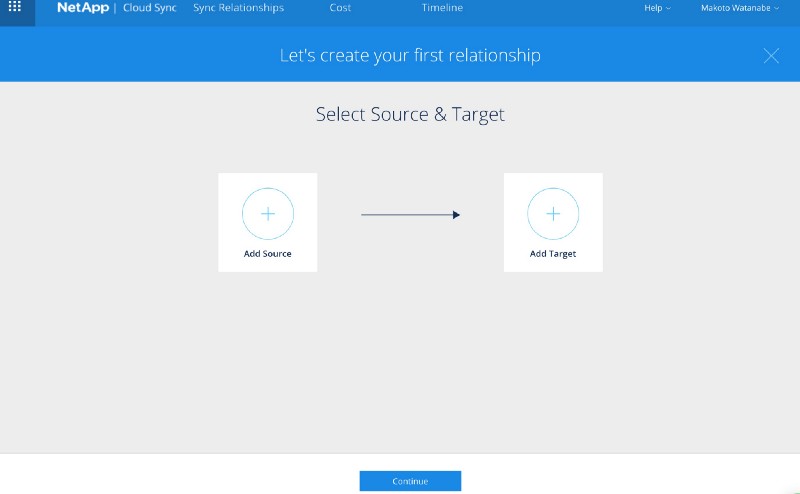The width and height of the screenshot is (800, 494).
Task: Click the plus circle for Add Source
Action: click(x=268, y=213)
